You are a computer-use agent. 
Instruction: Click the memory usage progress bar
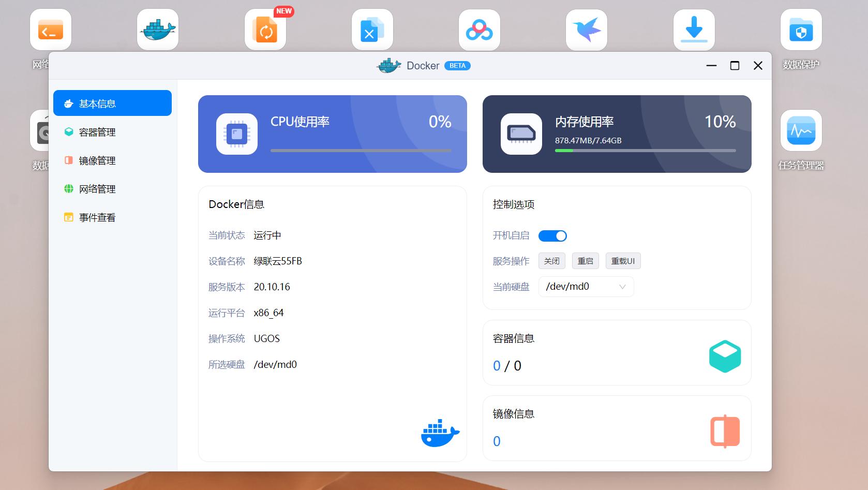click(645, 151)
